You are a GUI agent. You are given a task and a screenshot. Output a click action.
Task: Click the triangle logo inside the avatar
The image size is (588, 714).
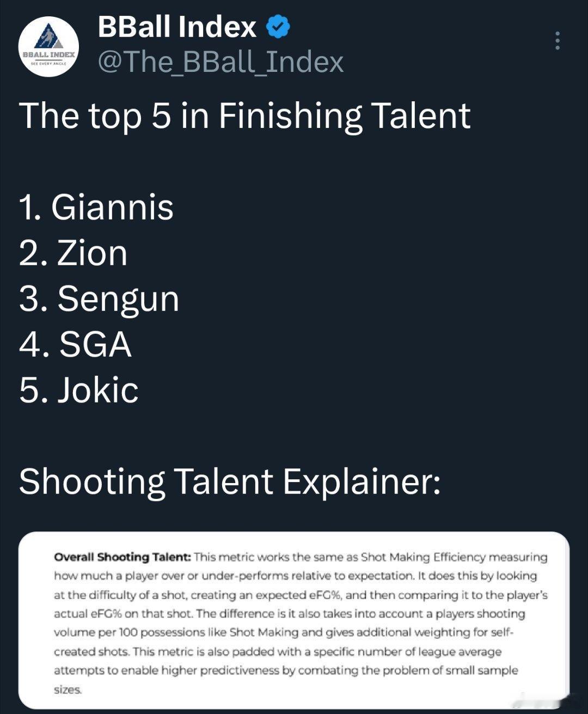tap(48, 38)
